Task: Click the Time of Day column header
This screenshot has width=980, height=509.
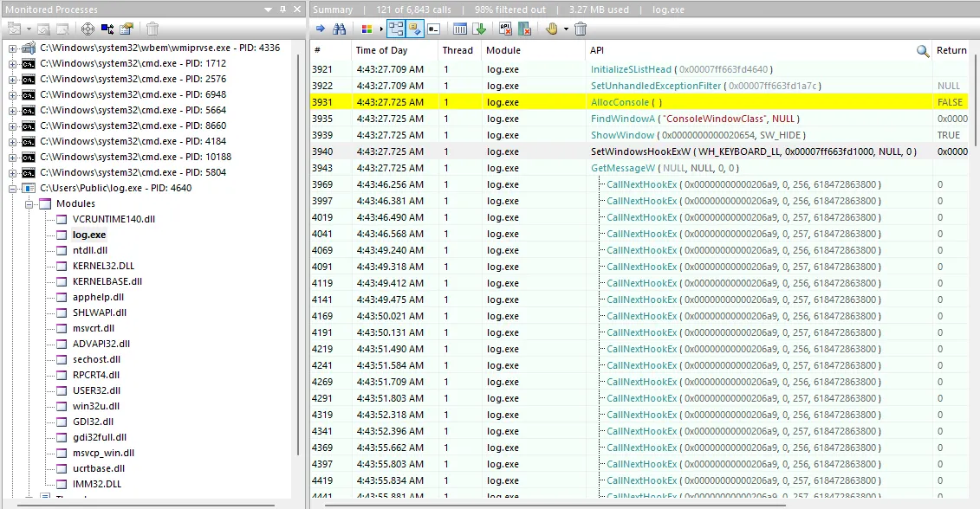Action: (393, 50)
